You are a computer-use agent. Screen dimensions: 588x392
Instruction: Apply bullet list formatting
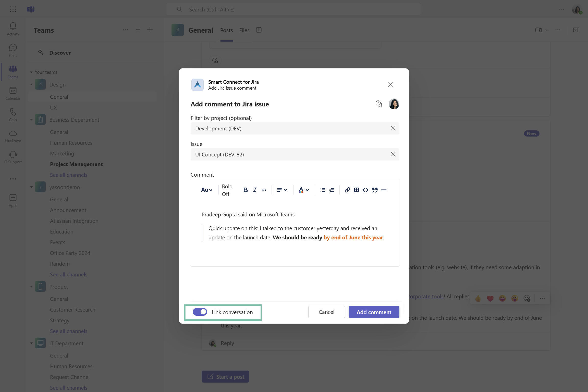click(x=323, y=190)
